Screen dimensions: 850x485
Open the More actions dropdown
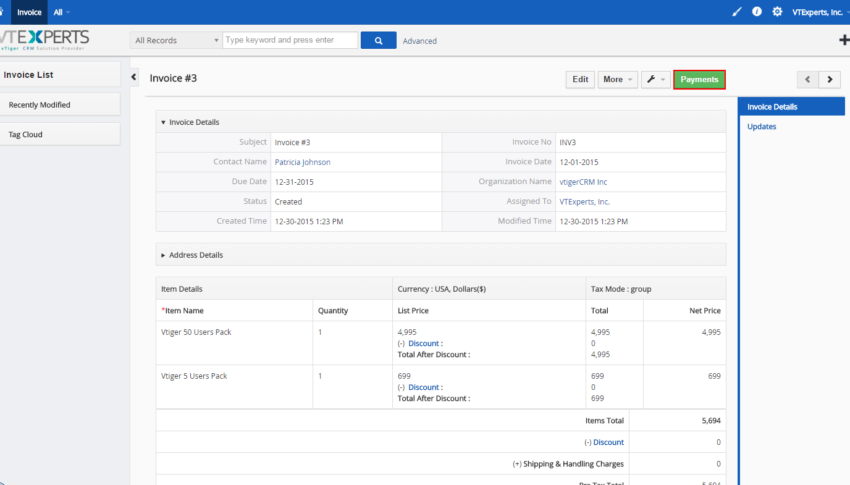pos(617,79)
